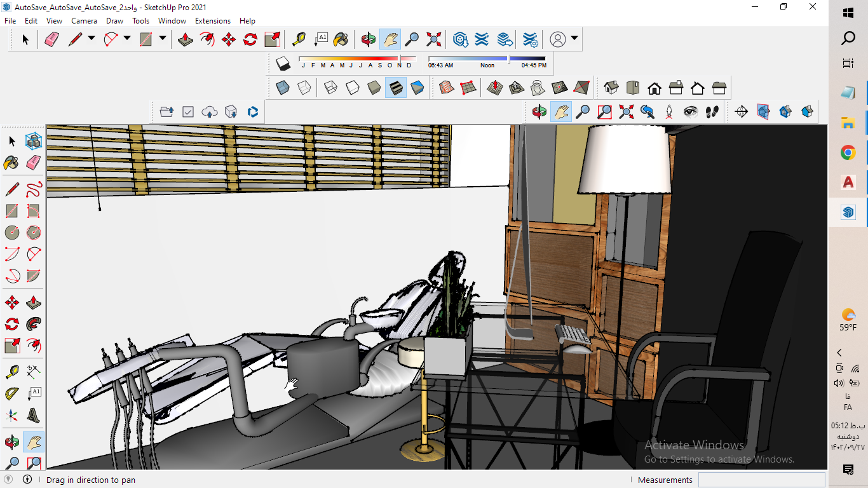This screenshot has width=868, height=488.
Task: Toggle Monochrome face style display
Action: (x=417, y=88)
